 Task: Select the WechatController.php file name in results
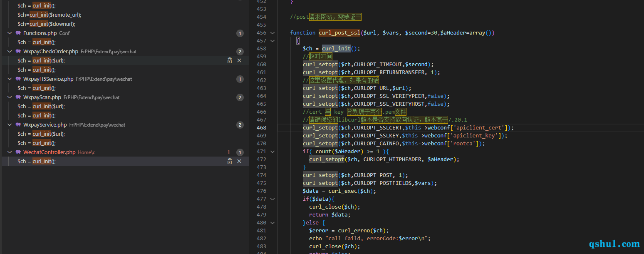click(50, 152)
